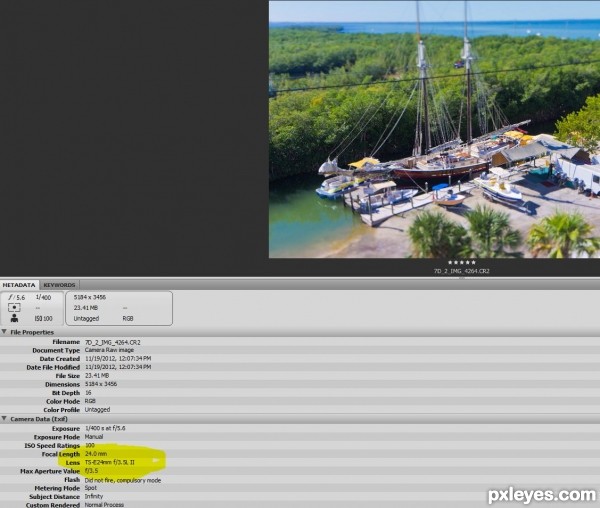Select the Subject Distance value Infinity
The width and height of the screenshot is (600, 508).
[x=94, y=496]
